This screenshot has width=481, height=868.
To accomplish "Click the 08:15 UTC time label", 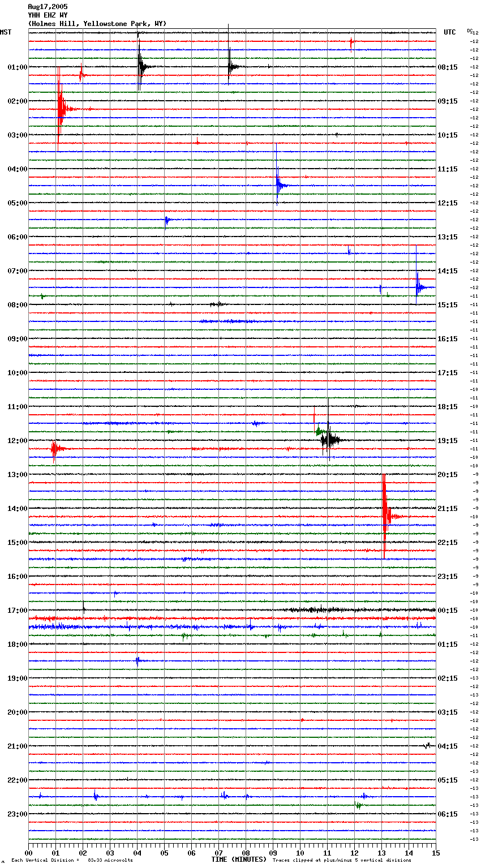I will tap(448, 67).
